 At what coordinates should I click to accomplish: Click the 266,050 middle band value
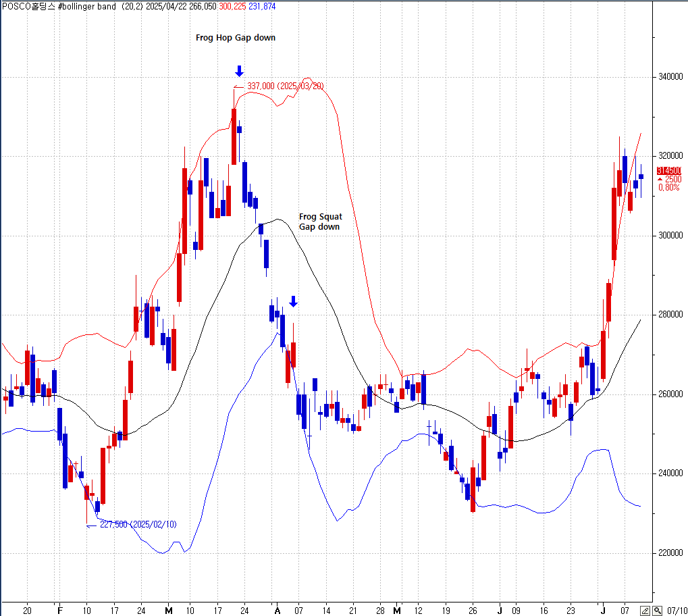(203, 6)
